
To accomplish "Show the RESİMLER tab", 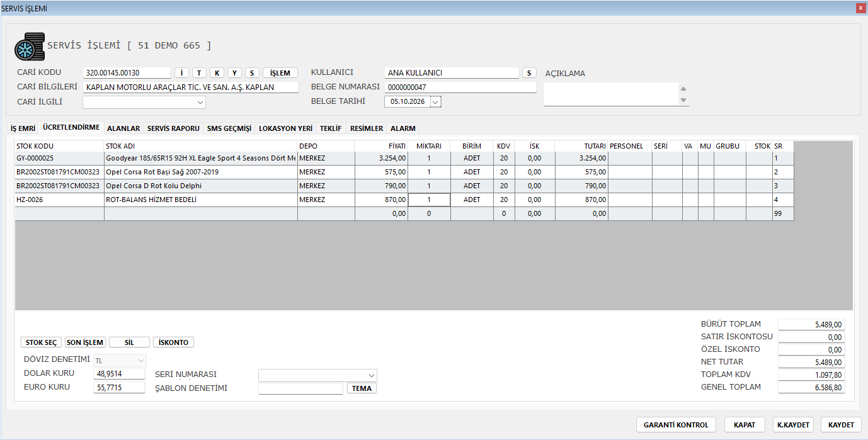I will click(x=367, y=128).
